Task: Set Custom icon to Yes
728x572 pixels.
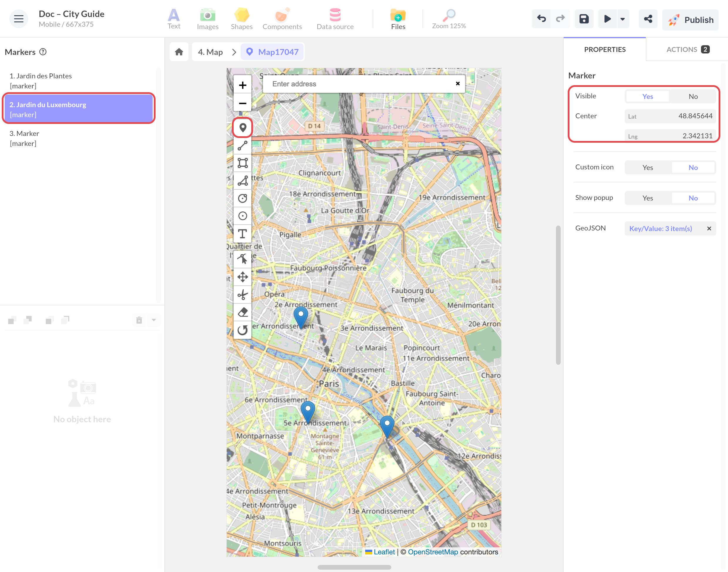Action: (x=647, y=167)
